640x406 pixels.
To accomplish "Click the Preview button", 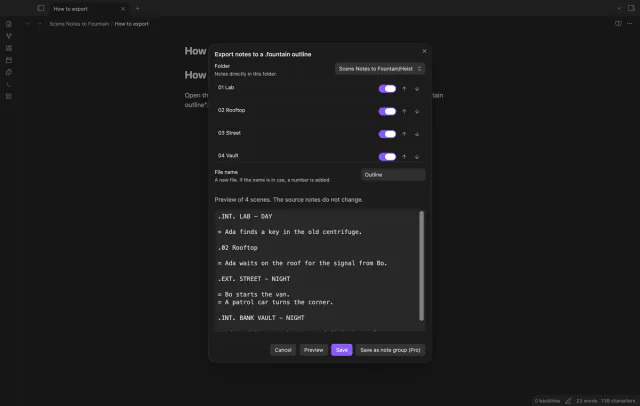I will click(313, 350).
